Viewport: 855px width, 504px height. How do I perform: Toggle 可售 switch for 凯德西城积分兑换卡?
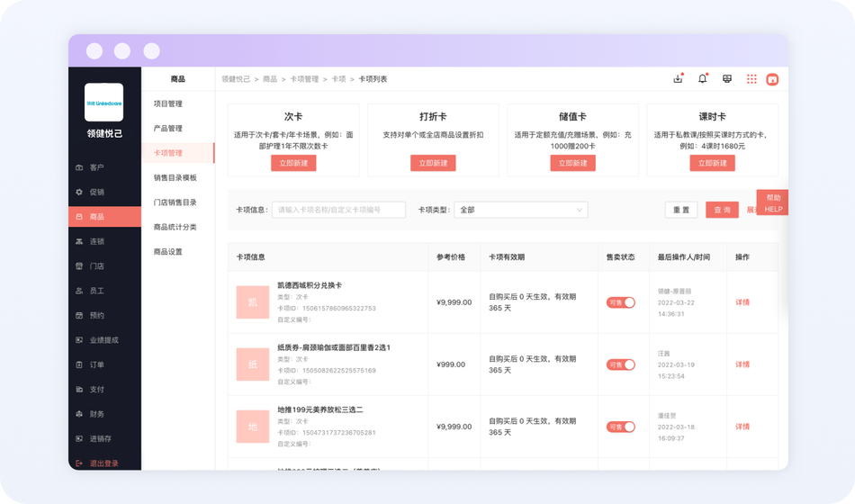coord(620,302)
